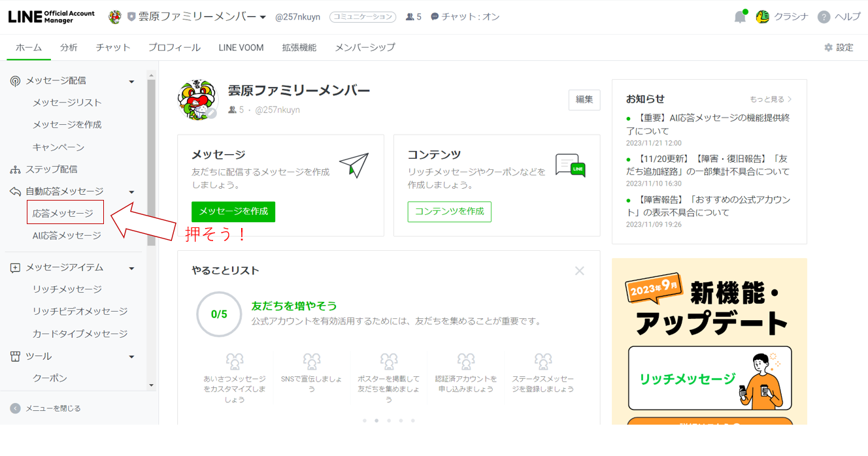This screenshot has height=456, width=868.
Task: Open the 拡張機能 tab
Action: pos(299,48)
